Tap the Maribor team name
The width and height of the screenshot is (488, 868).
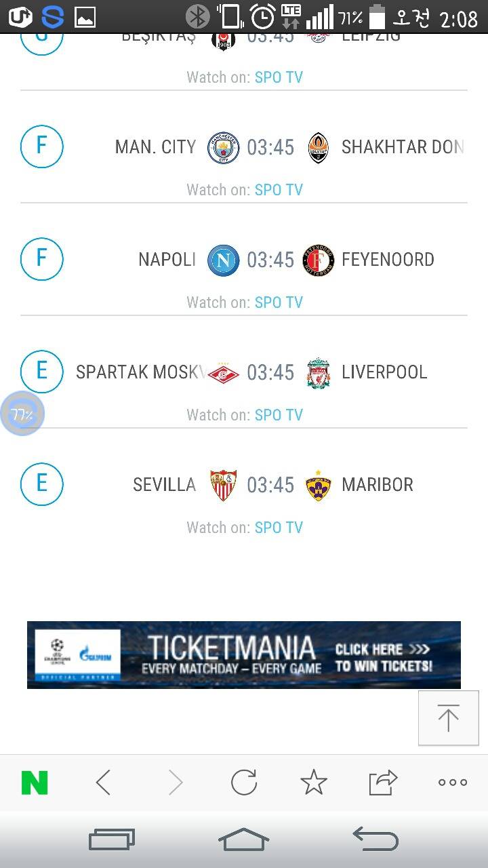click(378, 485)
